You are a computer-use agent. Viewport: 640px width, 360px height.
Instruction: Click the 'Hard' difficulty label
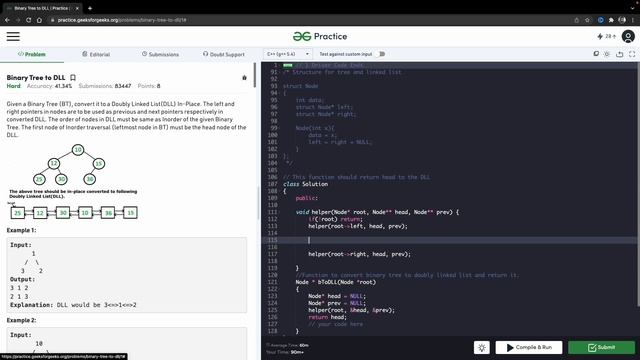13,86
